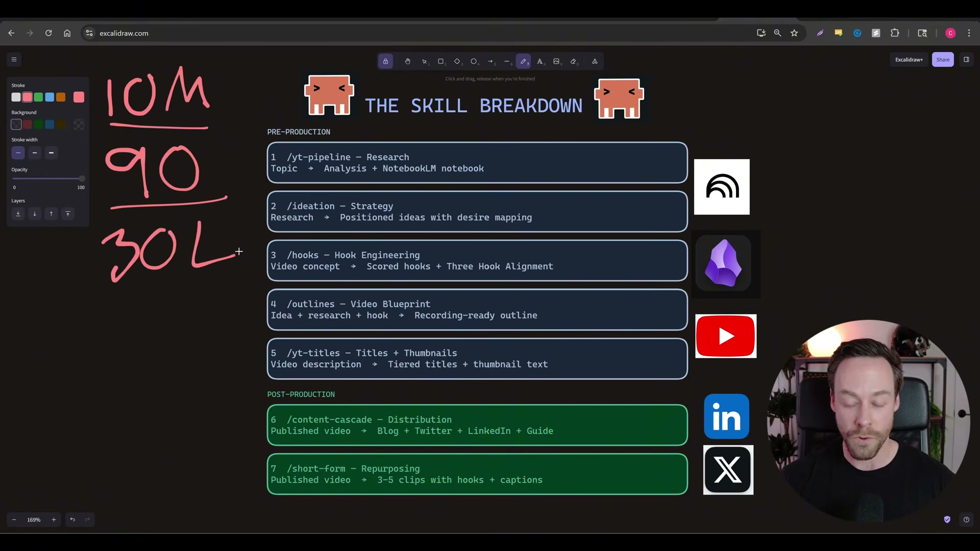Open the help question mark button
980x551 pixels.
pyautogui.click(x=966, y=519)
